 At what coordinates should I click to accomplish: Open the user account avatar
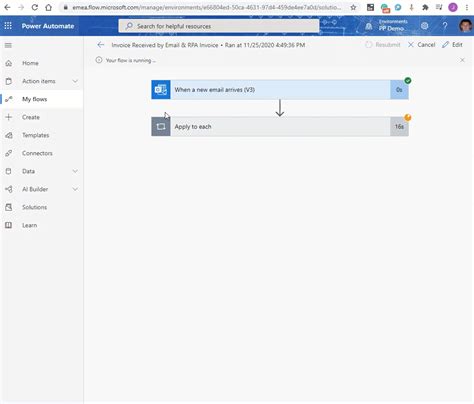(x=465, y=26)
